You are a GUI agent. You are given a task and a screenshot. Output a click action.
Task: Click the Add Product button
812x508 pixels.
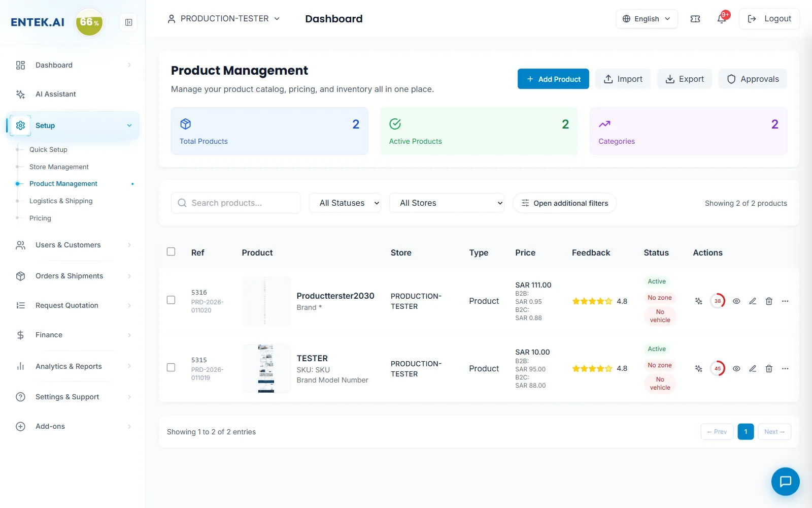553,79
